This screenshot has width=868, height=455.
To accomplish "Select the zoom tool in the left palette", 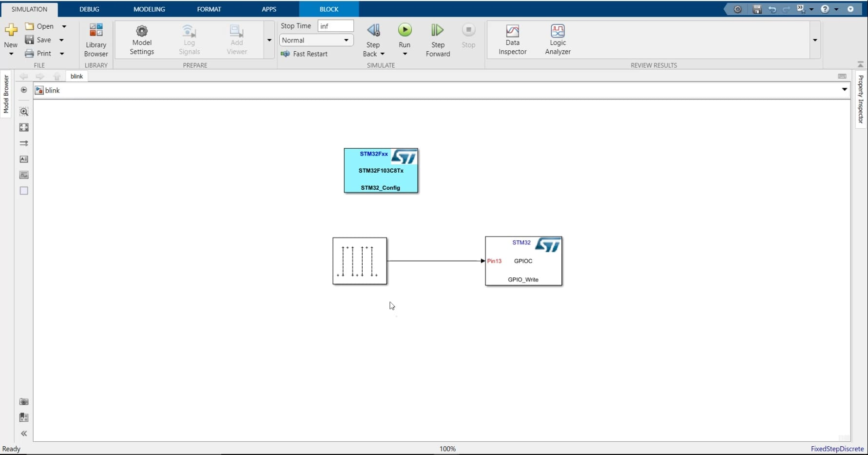I will click(x=23, y=111).
